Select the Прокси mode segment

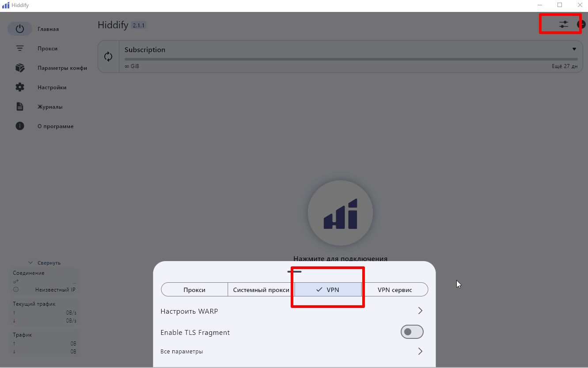194,290
